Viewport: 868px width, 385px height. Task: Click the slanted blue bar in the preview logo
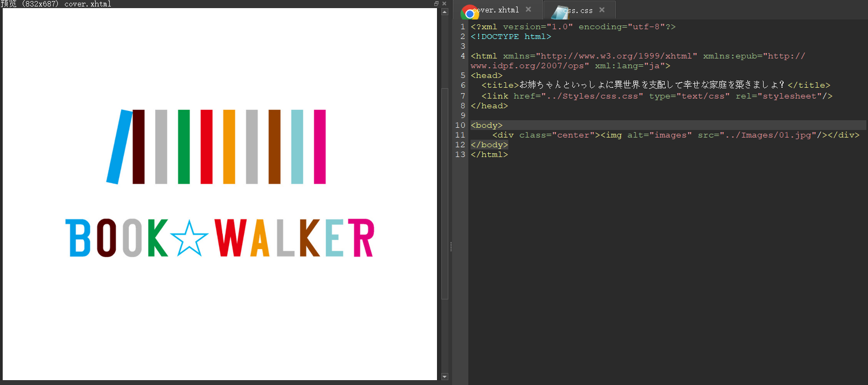click(x=119, y=147)
